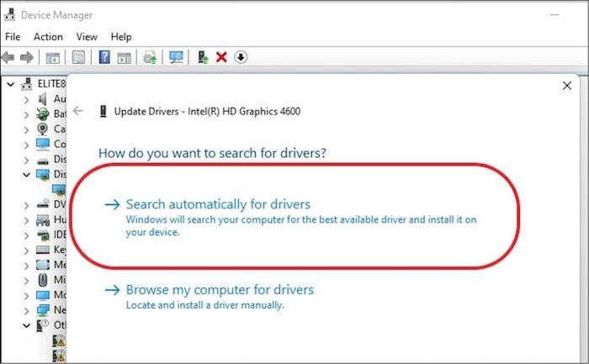
Task: Expand the Monitors category node
Action: point(26,296)
